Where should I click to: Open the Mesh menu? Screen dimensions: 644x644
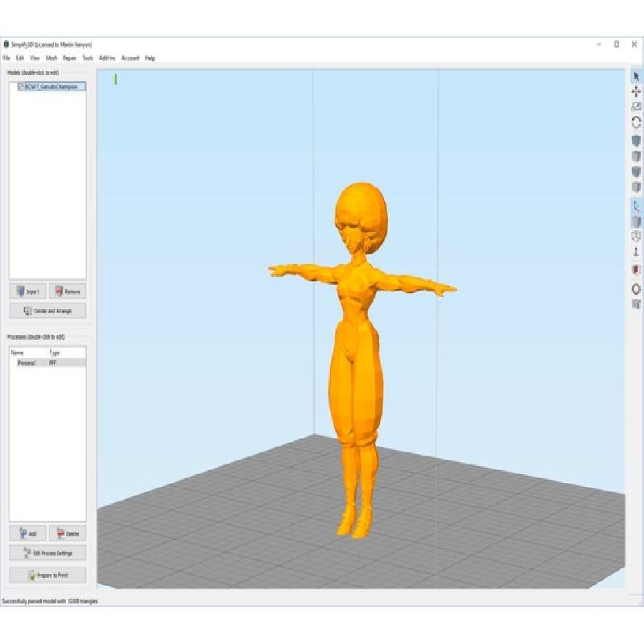(x=52, y=58)
